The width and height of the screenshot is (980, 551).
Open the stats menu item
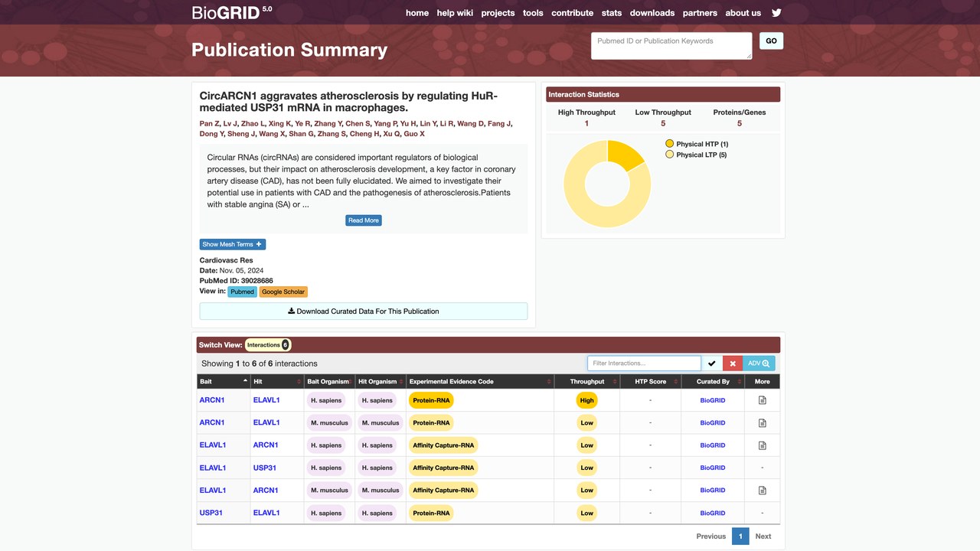(x=612, y=13)
